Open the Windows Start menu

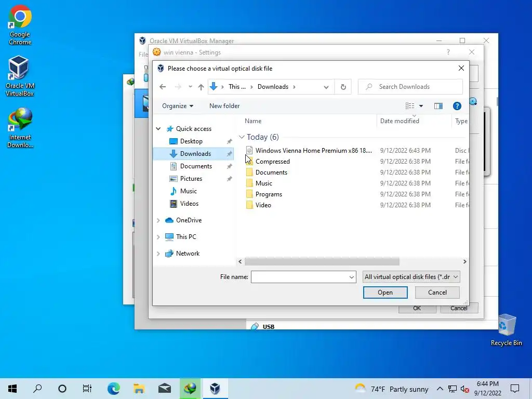coord(12,389)
